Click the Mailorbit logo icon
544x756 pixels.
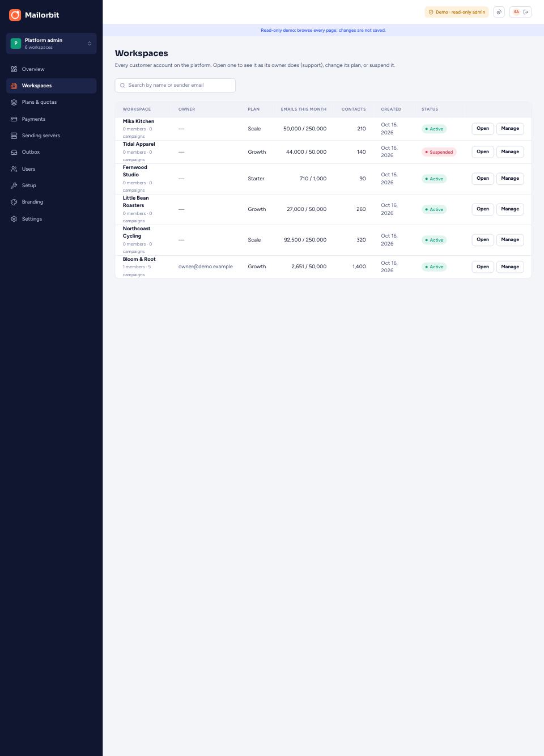click(x=15, y=15)
